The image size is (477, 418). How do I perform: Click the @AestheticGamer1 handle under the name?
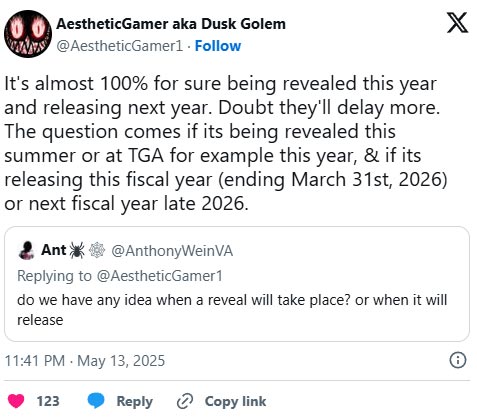pyautogui.click(x=120, y=46)
